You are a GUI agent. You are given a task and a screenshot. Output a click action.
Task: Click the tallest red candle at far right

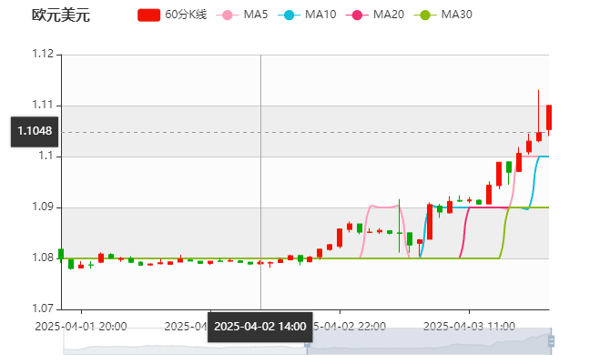(x=549, y=117)
